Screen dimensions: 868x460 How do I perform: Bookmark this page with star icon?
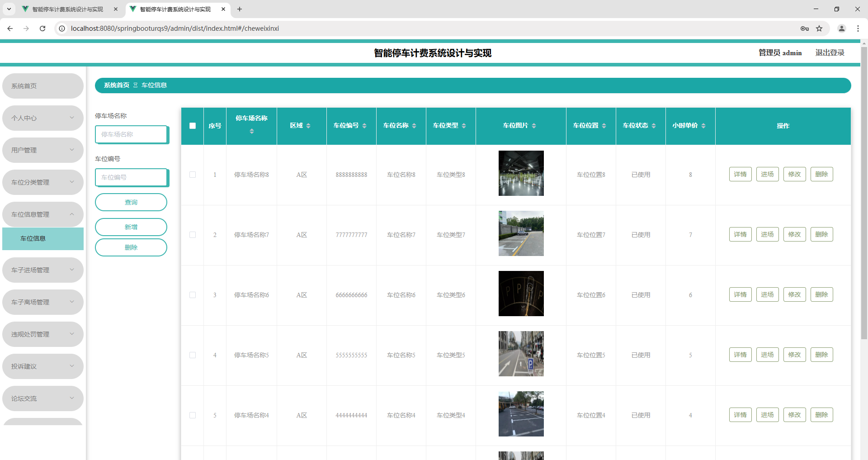tap(819, 28)
